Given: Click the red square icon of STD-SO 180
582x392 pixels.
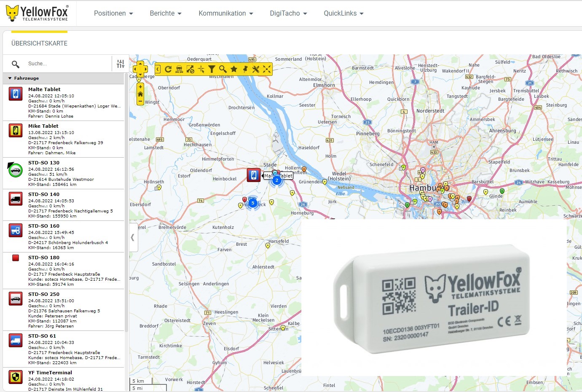Looking at the screenshot, I should pos(16,258).
